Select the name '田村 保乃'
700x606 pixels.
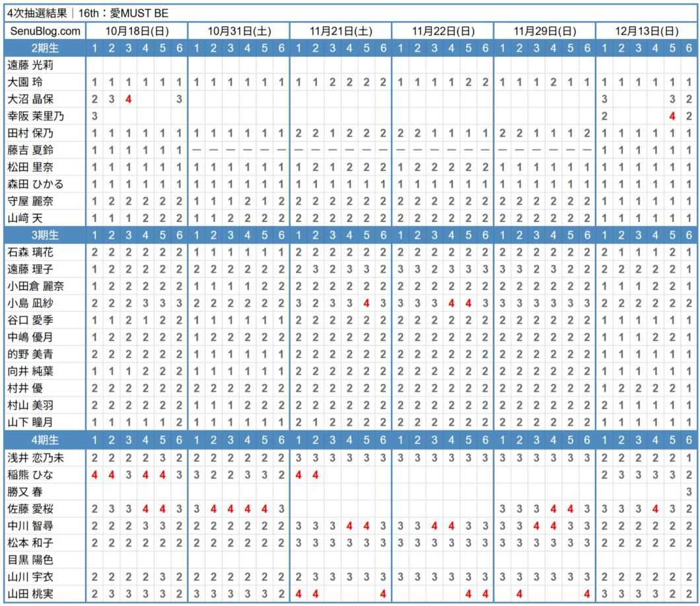[30, 133]
